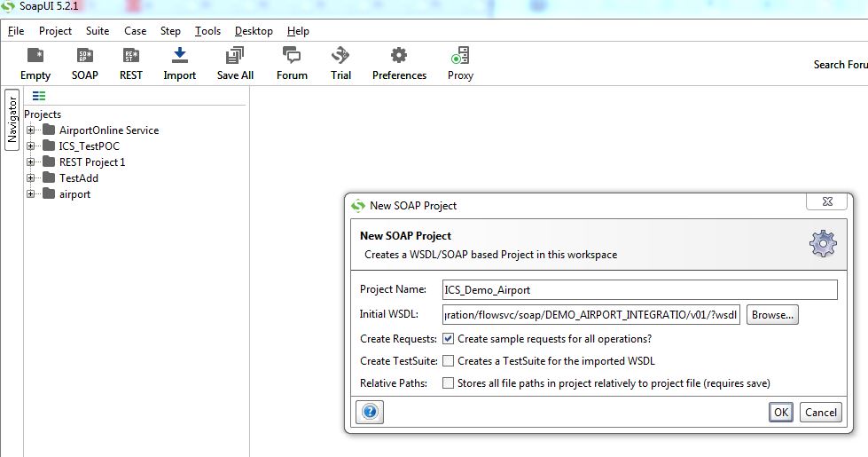
Task: Click Browse to choose a WSDL file
Action: click(x=772, y=315)
